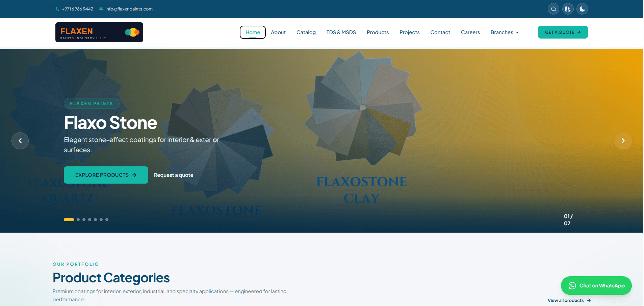
Task: Click the Flaxo Stone heading
Action: pyautogui.click(x=110, y=123)
